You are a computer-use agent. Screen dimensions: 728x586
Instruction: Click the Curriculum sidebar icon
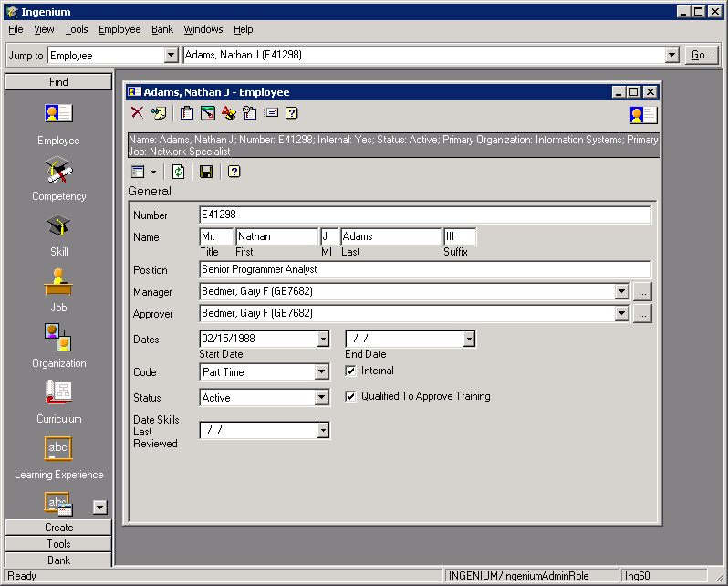pyautogui.click(x=58, y=393)
